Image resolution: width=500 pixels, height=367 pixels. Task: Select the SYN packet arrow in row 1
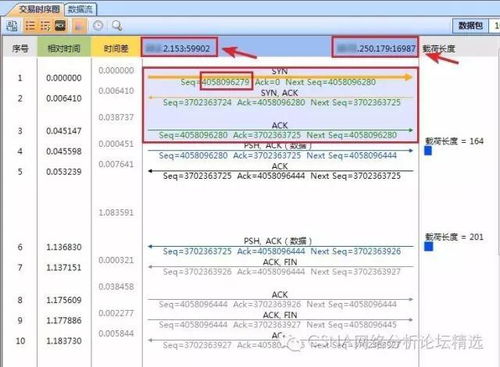280,77
